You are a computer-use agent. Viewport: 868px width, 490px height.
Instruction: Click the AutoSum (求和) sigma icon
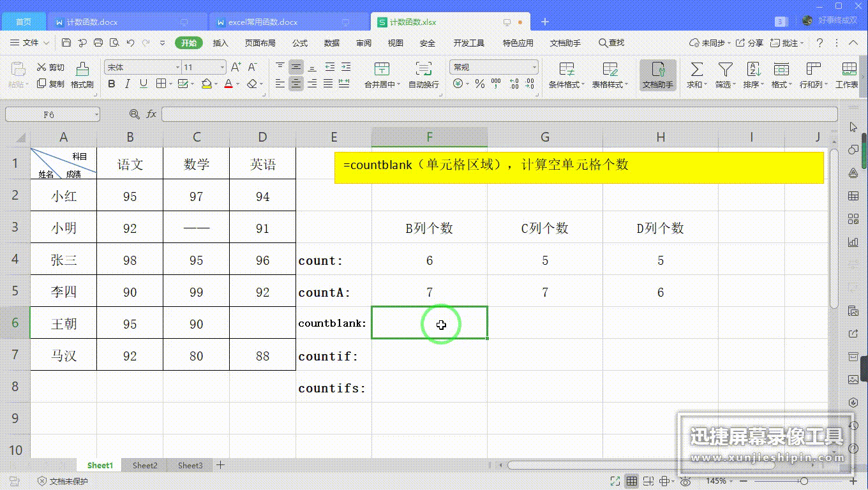click(x=696, y=69)
